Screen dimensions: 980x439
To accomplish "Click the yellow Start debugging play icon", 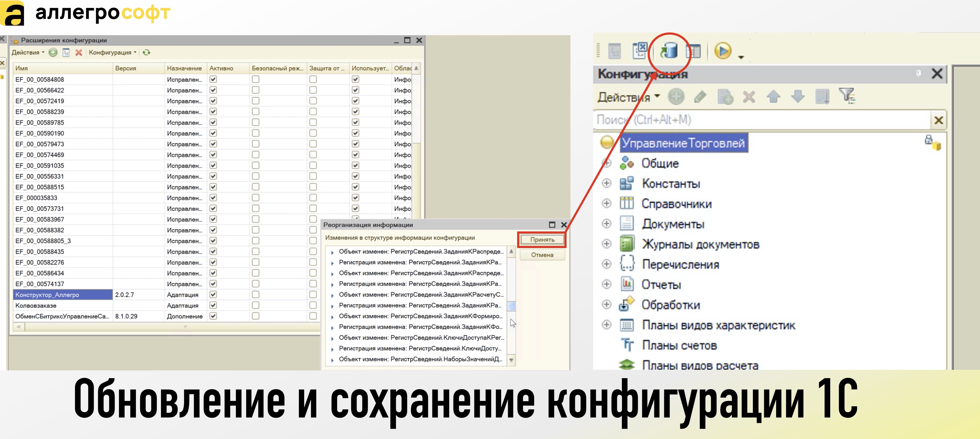I will tap(723, 51).
